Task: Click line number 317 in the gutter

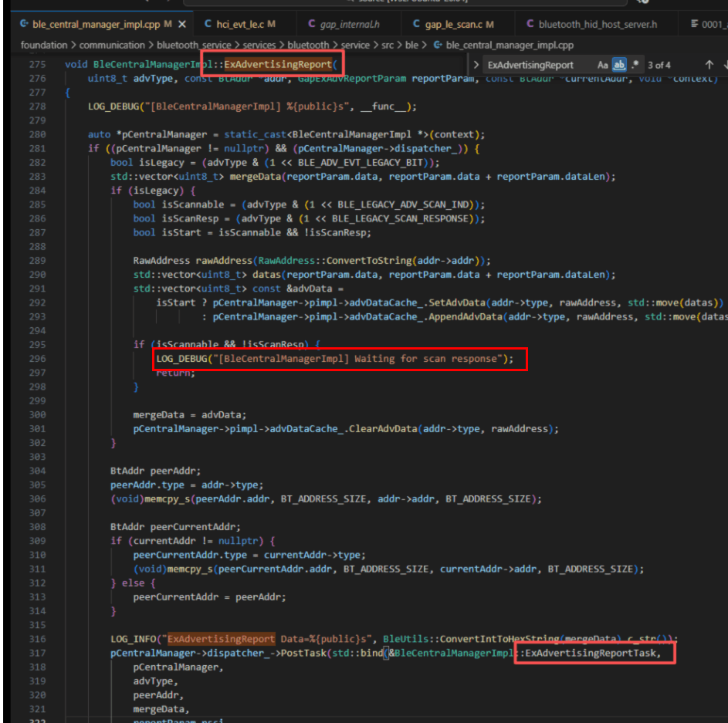Action: click(x=37, y=653)
